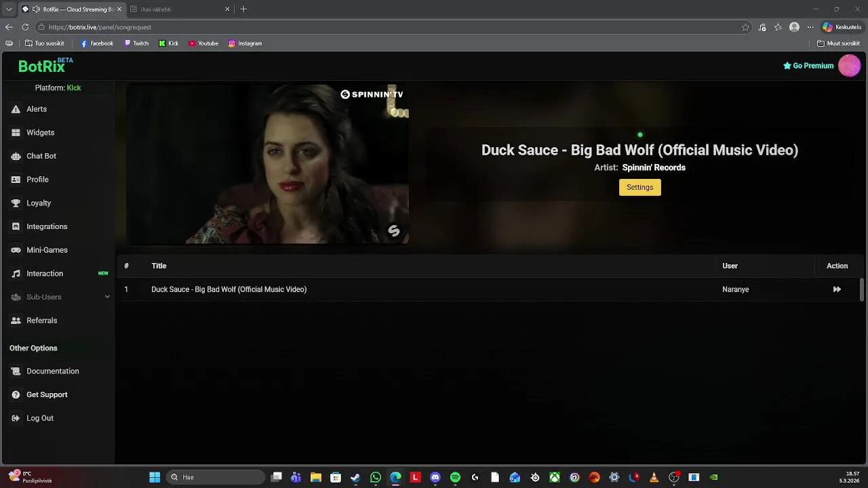
Task: Open the Tuo suosikit bookmark item
Action: 44,43
